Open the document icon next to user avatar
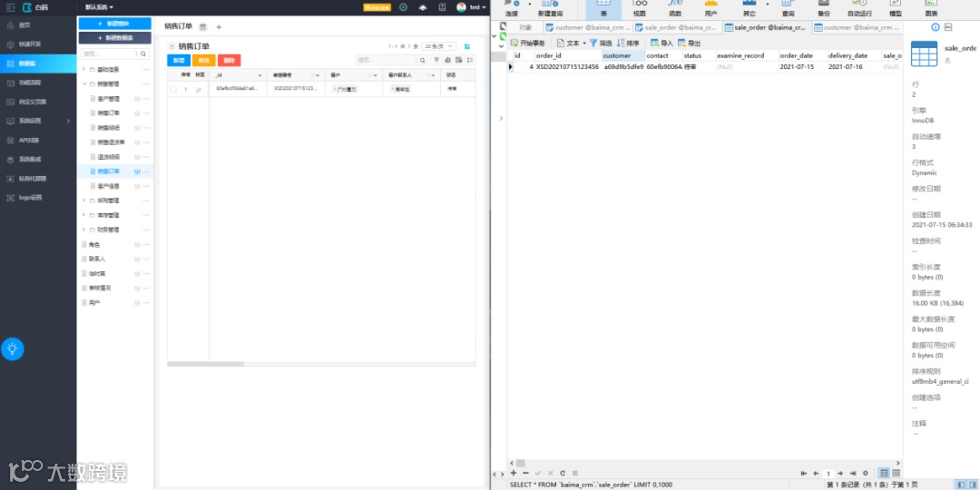The width and height of the screenshot is (980, 490). point(443,7)
